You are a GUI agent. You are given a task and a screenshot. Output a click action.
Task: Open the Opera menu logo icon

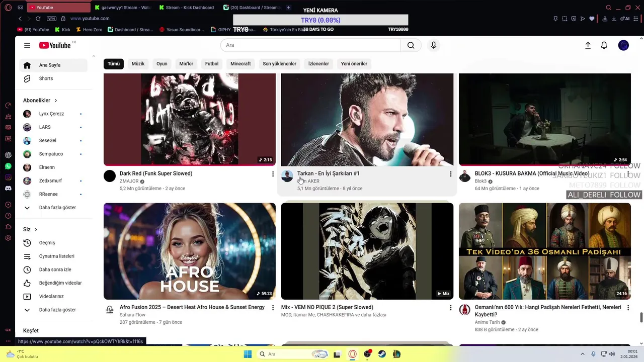tap(8, 8)
